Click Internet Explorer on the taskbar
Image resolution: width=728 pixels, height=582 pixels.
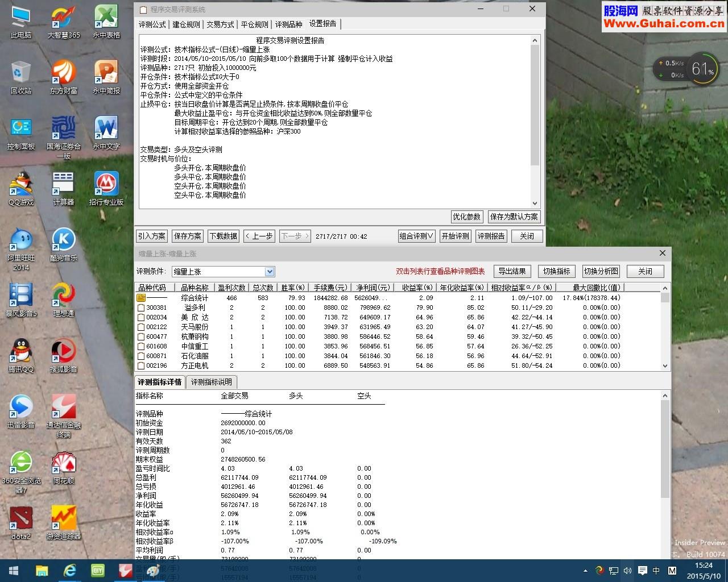point(69,570)
